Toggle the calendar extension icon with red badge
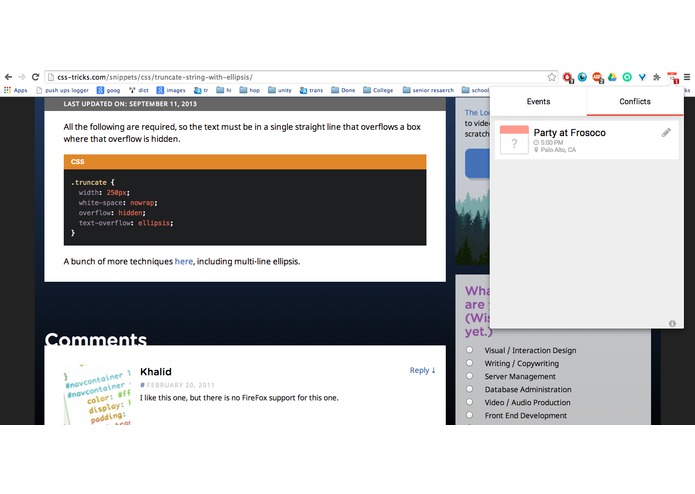 pyautogui.click(x=673, y=78)
